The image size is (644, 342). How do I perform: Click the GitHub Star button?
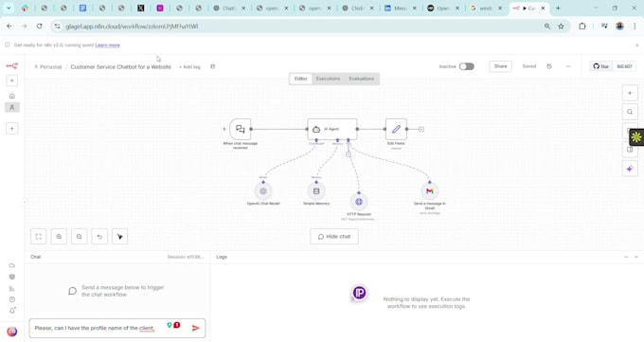[x=601, y=66]
